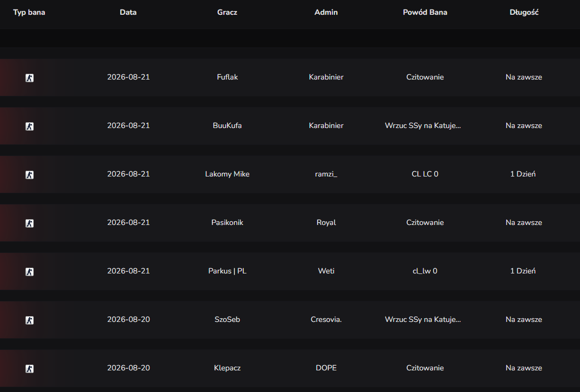Click admin name ramzi_
The width and height of the screenshot is (580, 392).
(326, 174)
